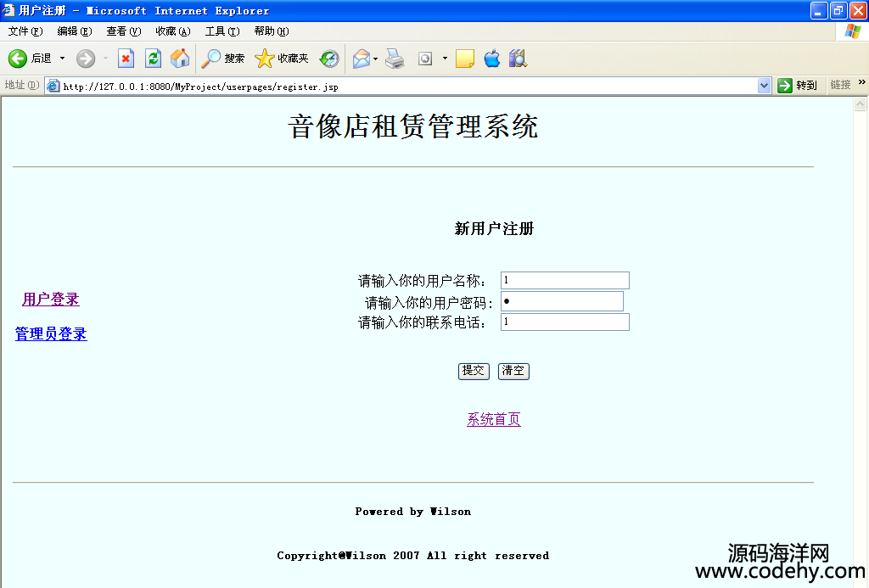
Task: Click the scrollbar up arrow
Action: (861, 104)
